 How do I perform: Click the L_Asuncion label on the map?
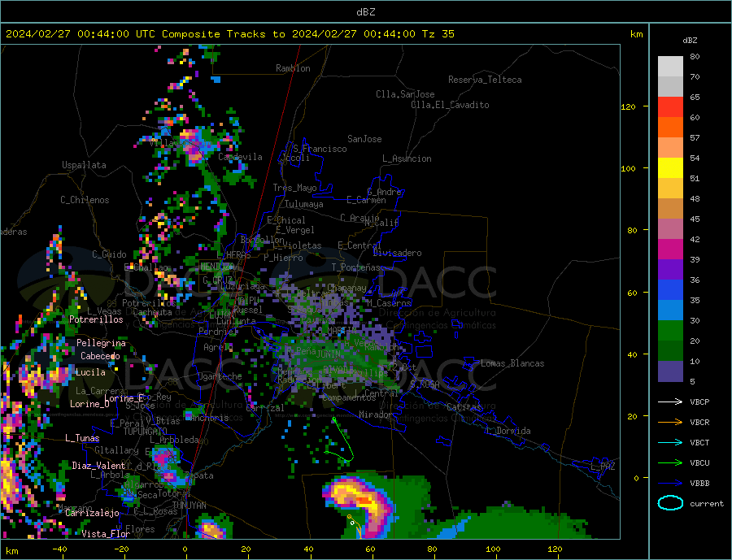click(407, 158)
